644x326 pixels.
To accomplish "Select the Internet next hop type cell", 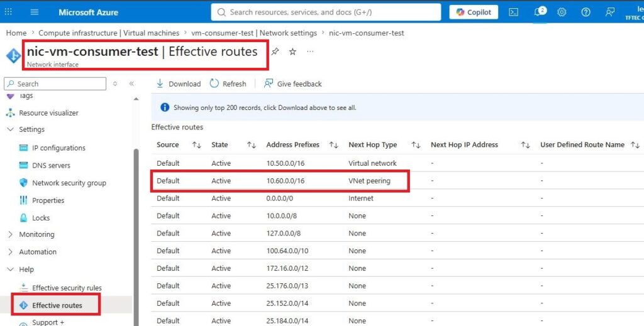I will [360, 198].
